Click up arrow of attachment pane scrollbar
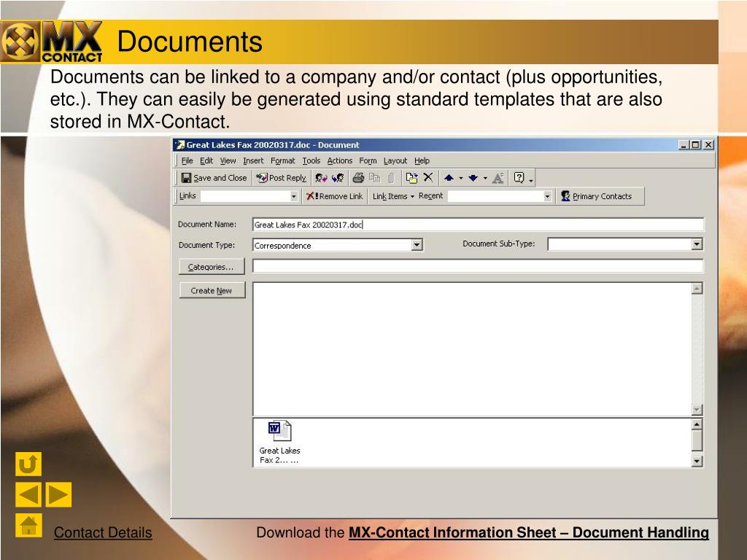Screen dimensions: 747x560 coord(697,424)
